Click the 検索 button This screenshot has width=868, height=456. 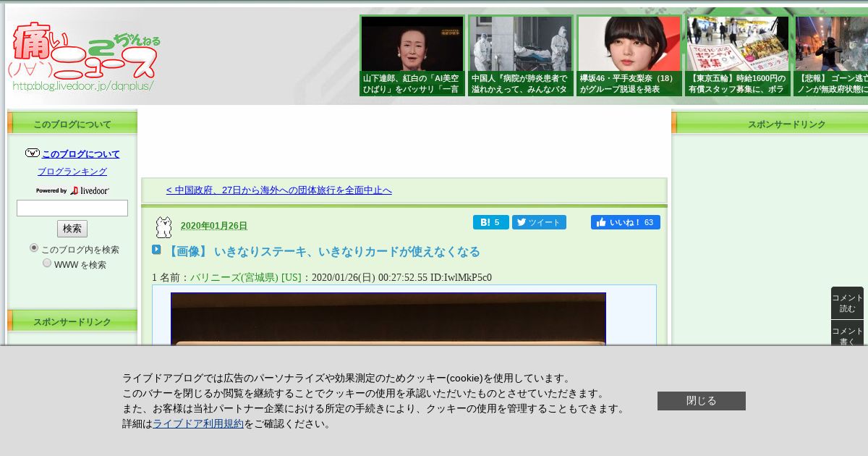72,229
